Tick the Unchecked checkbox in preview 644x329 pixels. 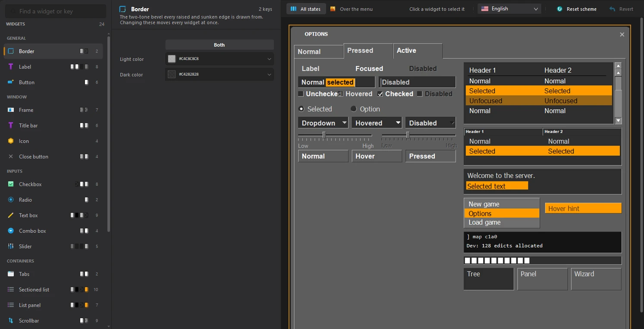tap(301, 94)
